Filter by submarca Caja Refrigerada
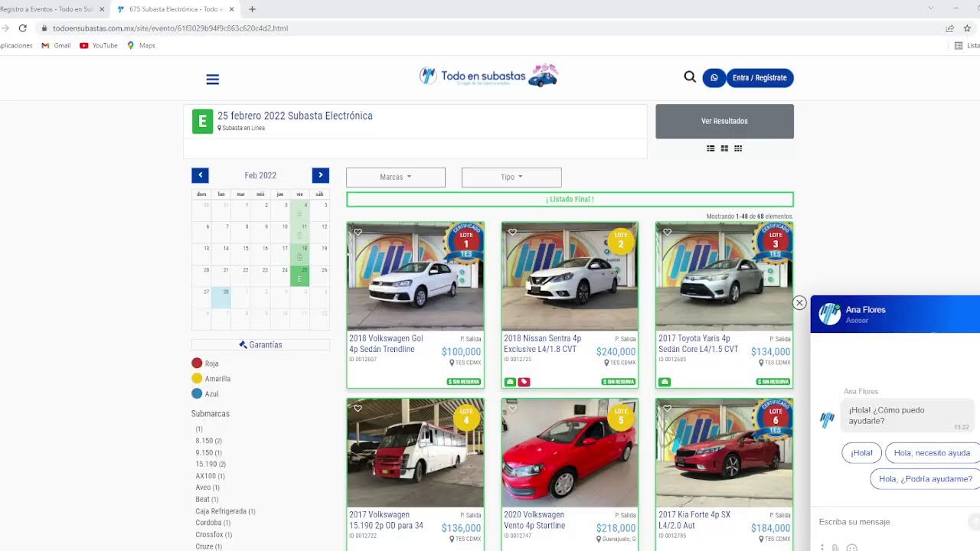 pyautogui.click(x=225, y=511)
